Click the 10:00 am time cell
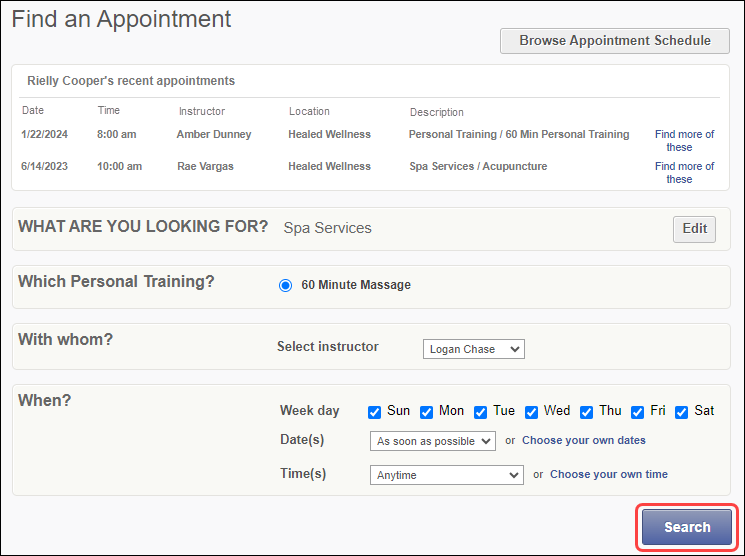 click(x=119, y=166)
